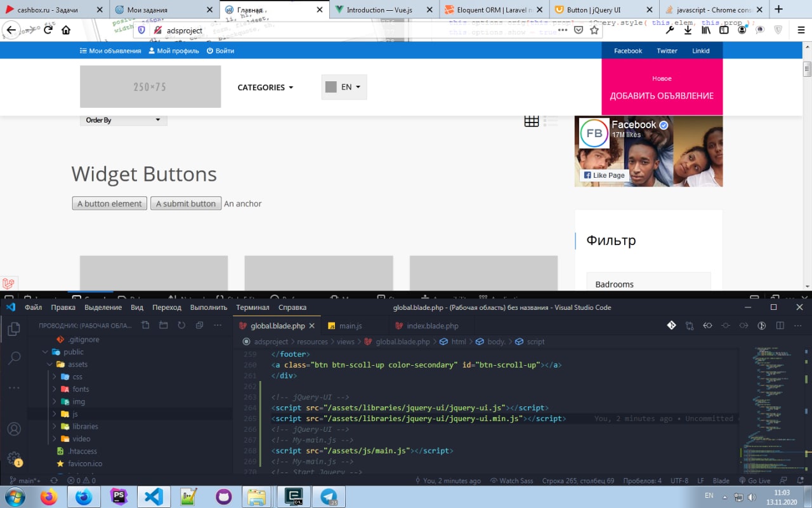
Task: Open a new Firefox tab
Action: pyautogui.click(x=778, y=10)
